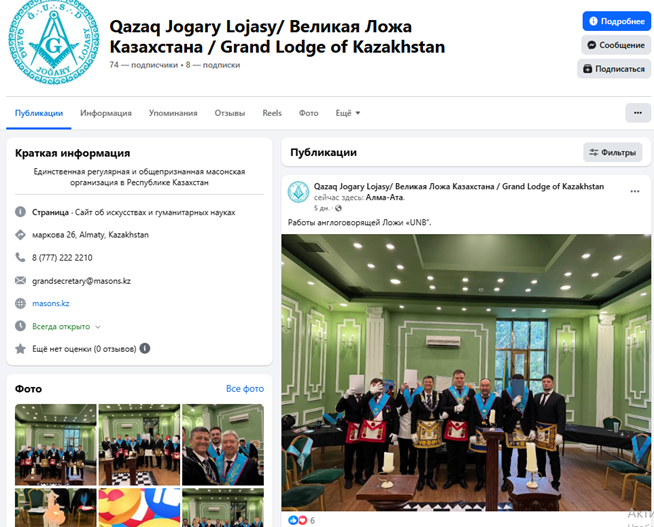Click the envelope icon beside the email
Viewport: 654px width, 527px height.
20,280
